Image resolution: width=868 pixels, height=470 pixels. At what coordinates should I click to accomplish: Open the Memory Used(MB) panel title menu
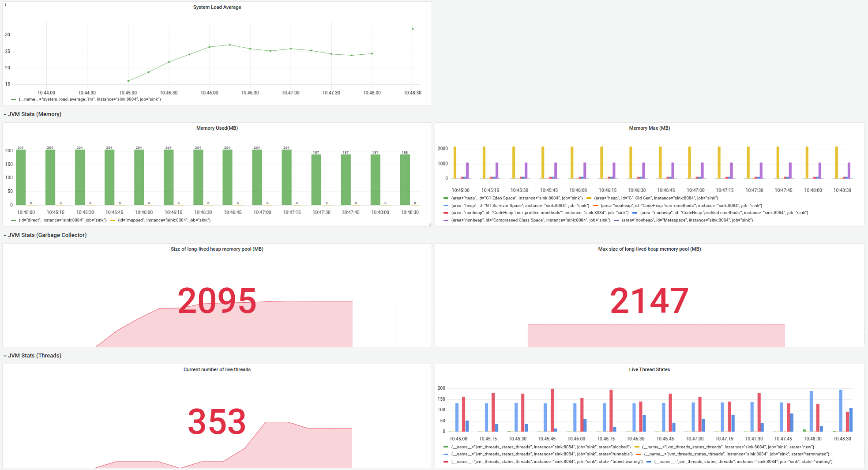coord(217,128)
